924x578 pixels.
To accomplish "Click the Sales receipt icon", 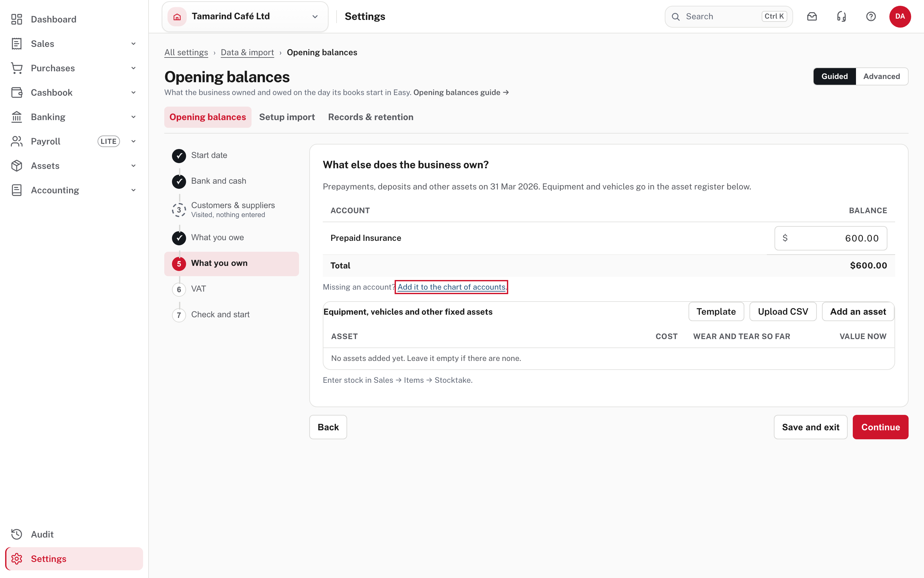I will 16,44.
